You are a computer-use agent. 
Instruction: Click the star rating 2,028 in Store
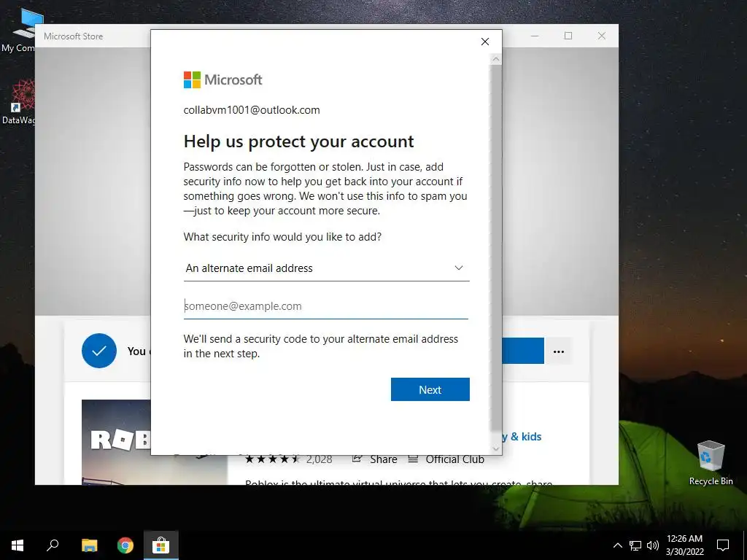[x=288, y=459]
